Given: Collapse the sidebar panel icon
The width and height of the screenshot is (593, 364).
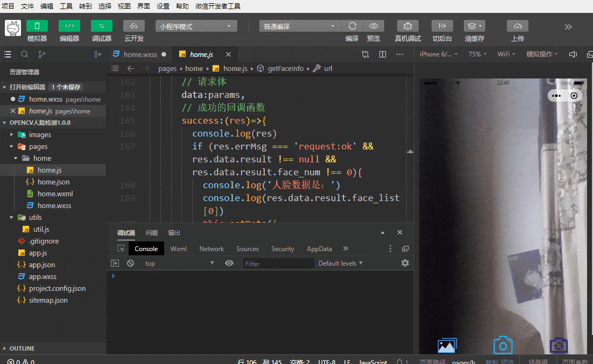Looking at the screenshot, I should (98, 54).
